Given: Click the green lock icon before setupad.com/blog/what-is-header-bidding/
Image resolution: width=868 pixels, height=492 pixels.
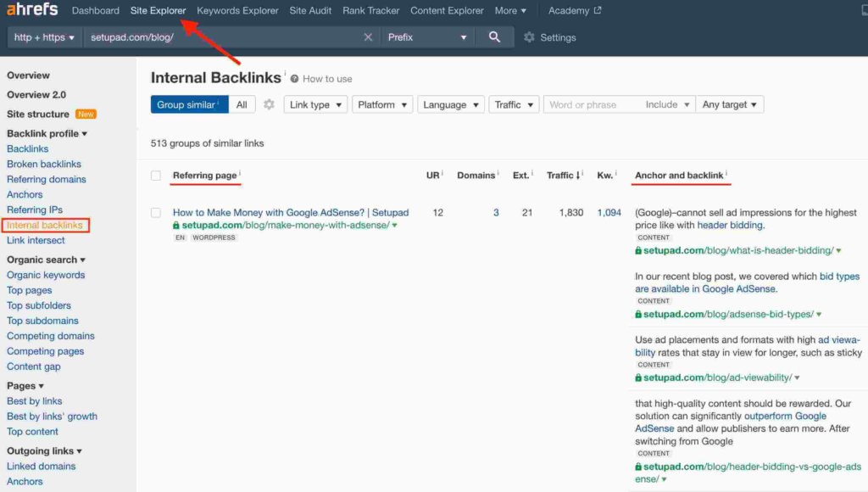Looking at the screenshot, I should pos(637,250).
